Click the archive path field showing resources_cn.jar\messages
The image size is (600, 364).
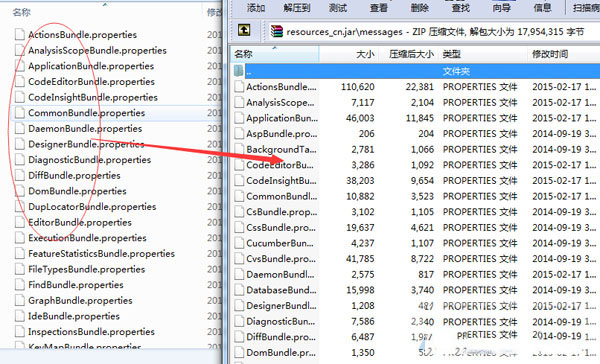tap(434, 31)
